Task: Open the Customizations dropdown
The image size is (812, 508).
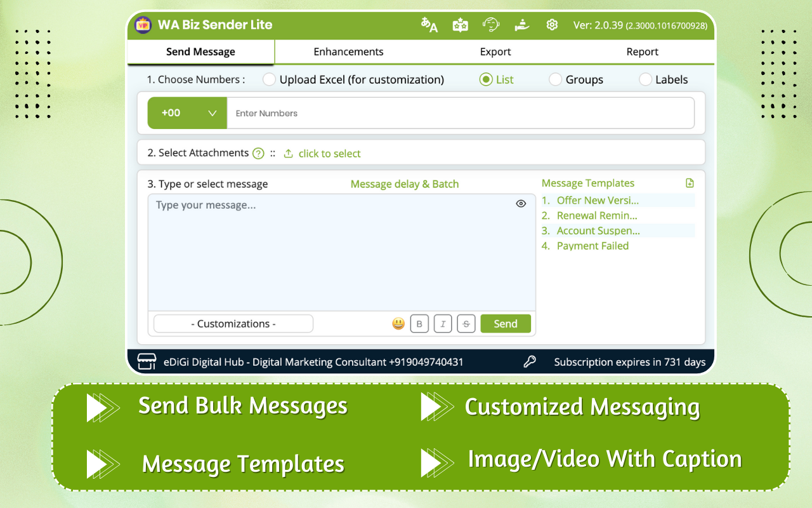Action: (x=233, y=323)
